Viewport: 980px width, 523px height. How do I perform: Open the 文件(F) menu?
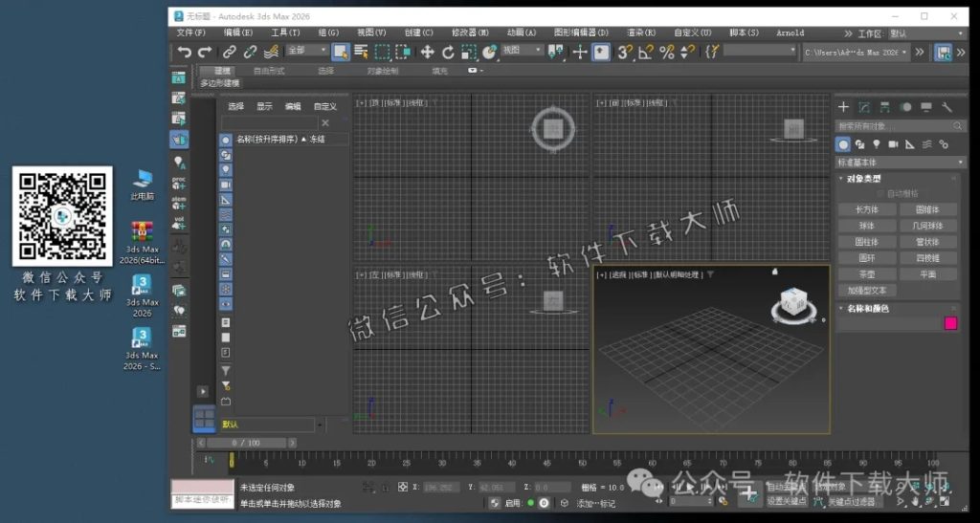pos(191,33)
